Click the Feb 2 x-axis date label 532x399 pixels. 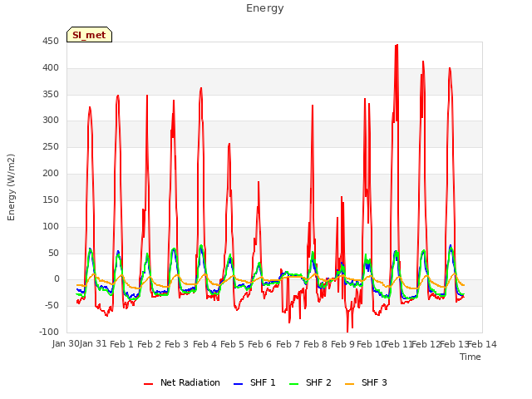coord(149,344)
